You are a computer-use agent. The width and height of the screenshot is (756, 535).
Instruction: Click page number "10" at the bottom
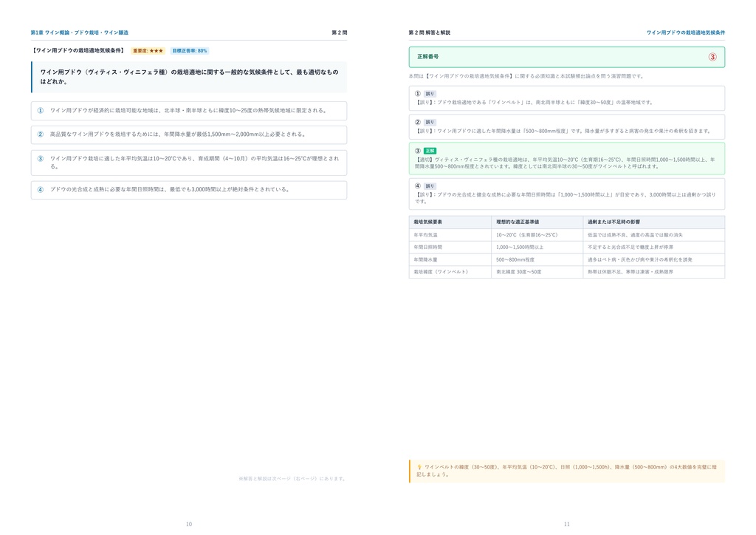click(189, 524)
